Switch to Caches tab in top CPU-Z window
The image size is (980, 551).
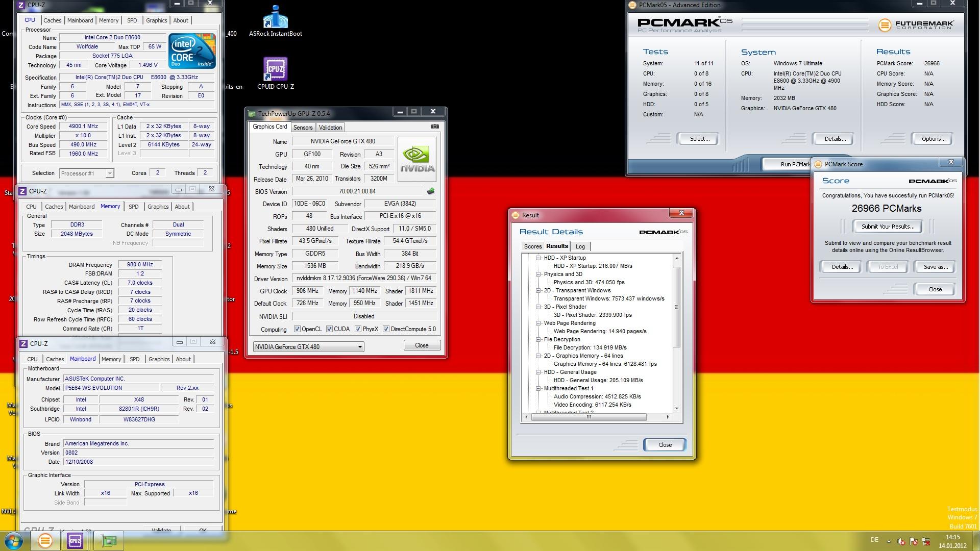53,20
